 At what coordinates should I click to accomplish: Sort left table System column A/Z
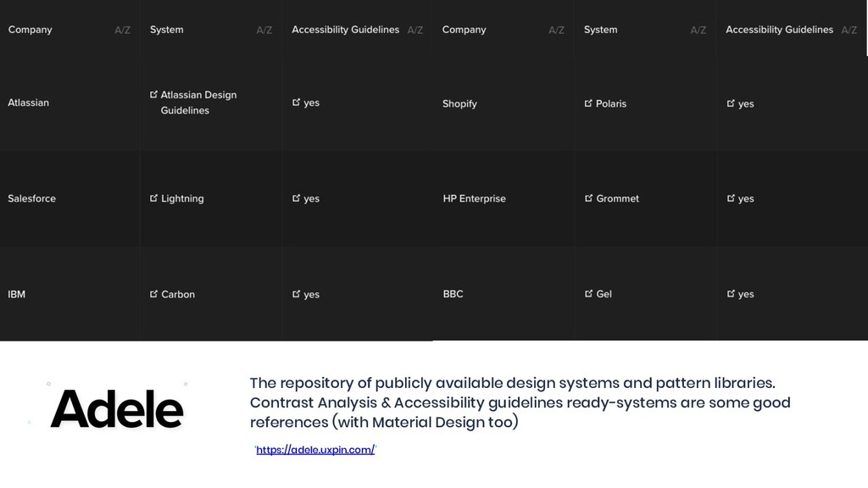[x=264, y=30]
